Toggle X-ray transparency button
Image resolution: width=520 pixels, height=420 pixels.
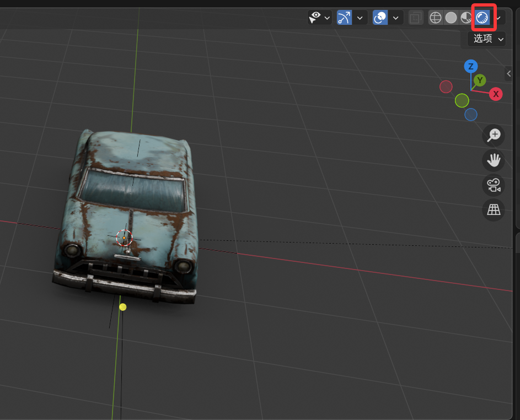tap(416, 18)
